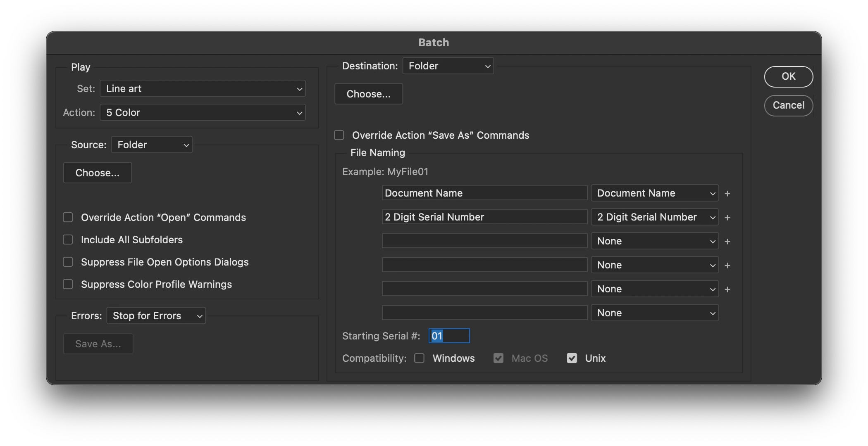Click plus icon on third file naming row
The width and height of the screenshot is (868, 446).
727,242
